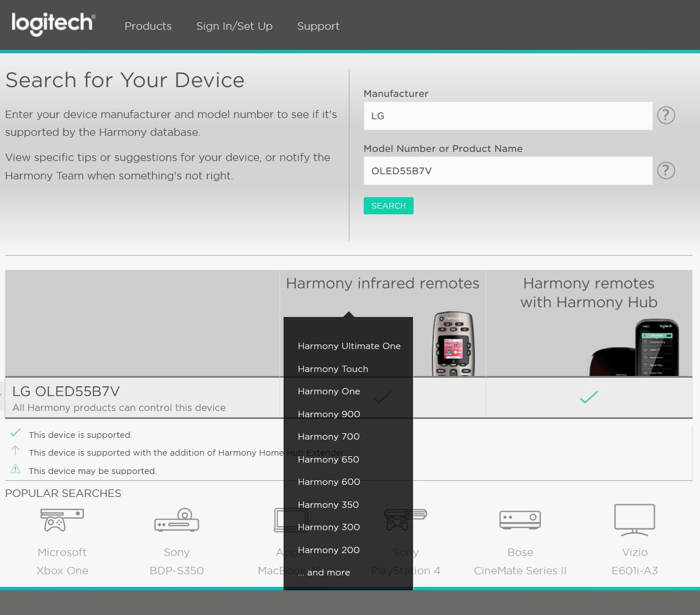Click the POPULAR SEARCHES heading
Screen dimensions: 700x615
(x=63, y=493)
